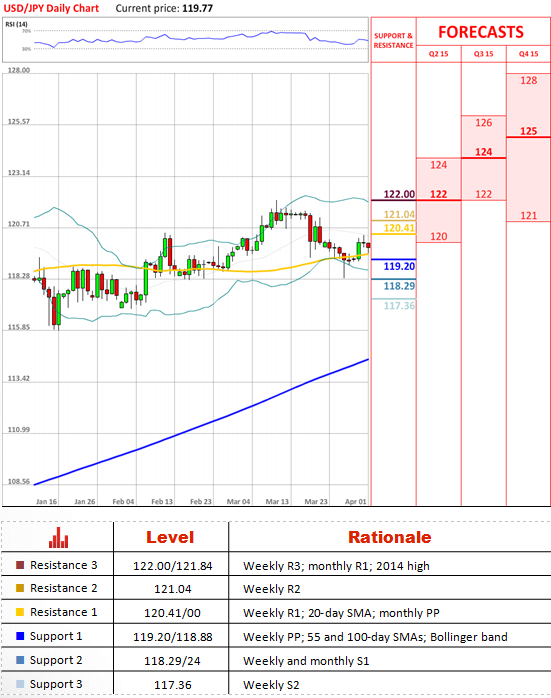Click the Mar 13 date axis marker
This screenshot has width=551, height=698.
point(277,501)
